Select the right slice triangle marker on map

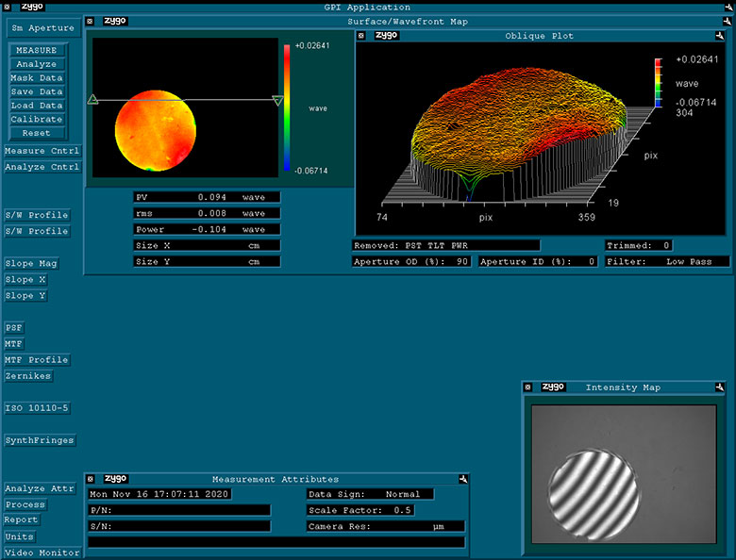(277, 101)
